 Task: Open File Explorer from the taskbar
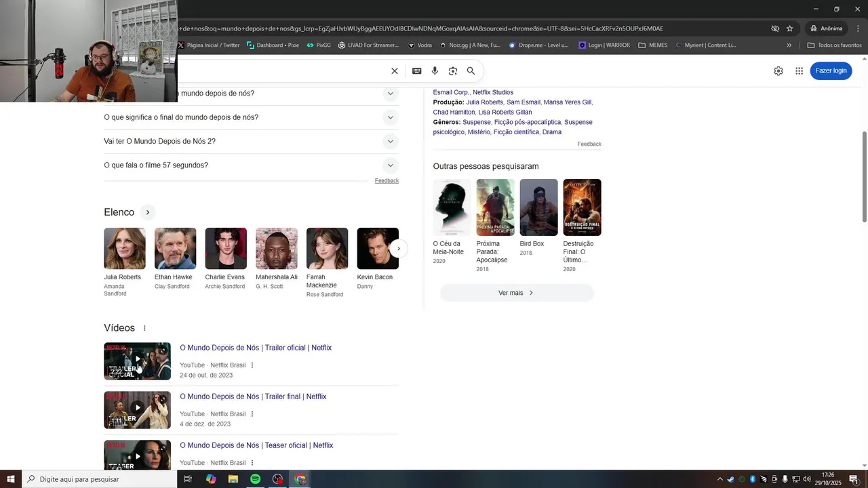233,479
